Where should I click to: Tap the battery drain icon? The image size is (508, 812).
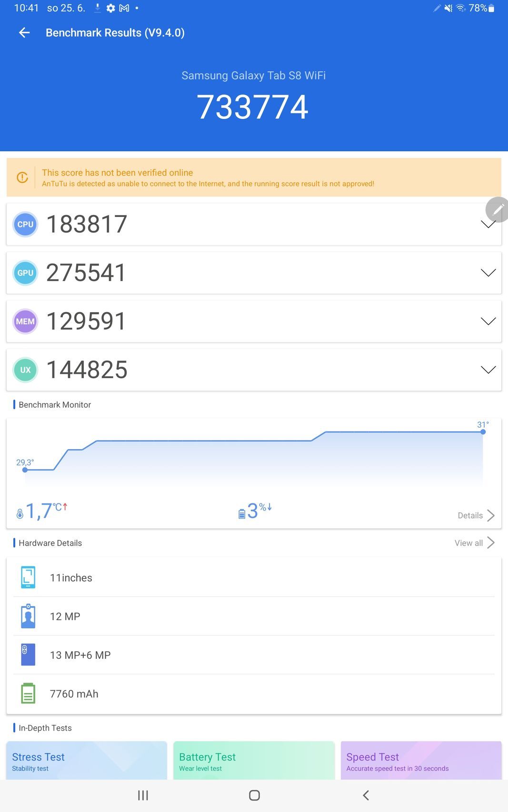[241, 513]
